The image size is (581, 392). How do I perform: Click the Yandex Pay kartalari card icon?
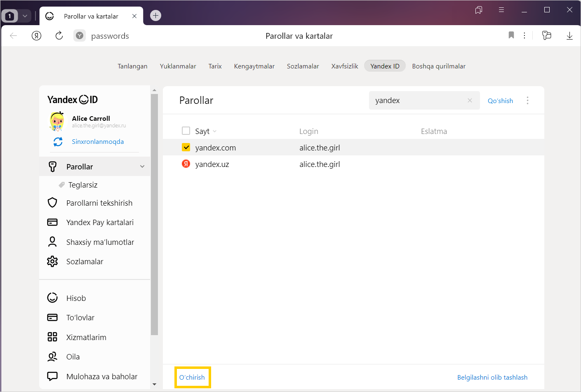[52, 222]
